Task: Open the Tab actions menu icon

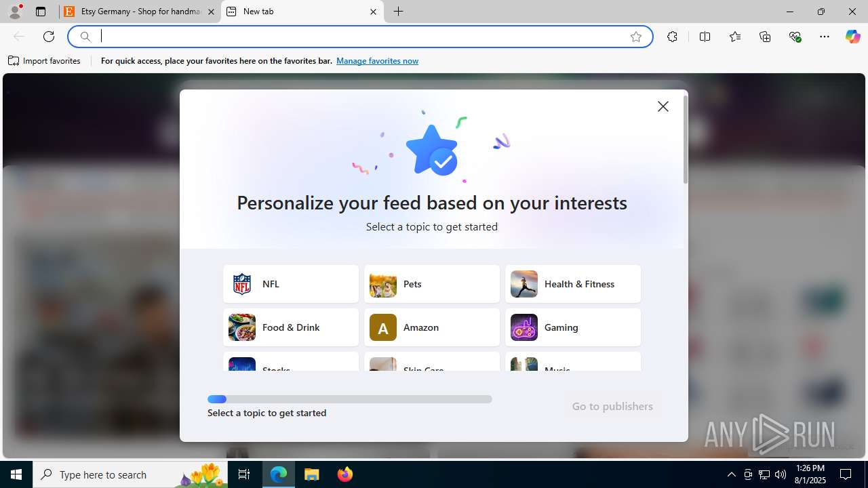Action: pyautogui.click(x=41, y=12)
